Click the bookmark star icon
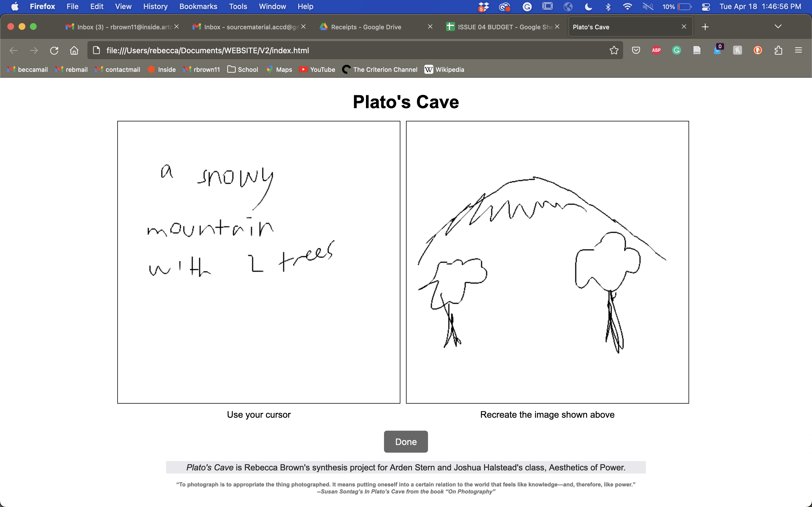This screenshot has width=812, height=507. 614,50
